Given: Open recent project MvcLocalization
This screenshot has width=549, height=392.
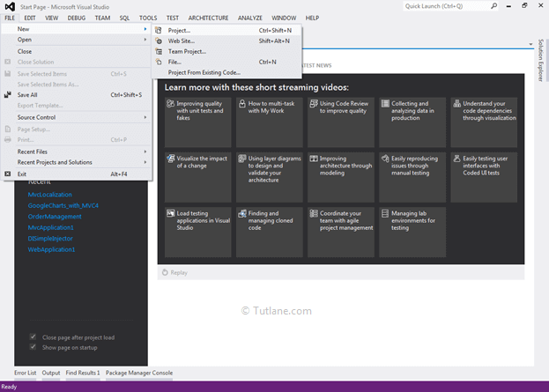Looking at the screenshot, I should point(49,195).
